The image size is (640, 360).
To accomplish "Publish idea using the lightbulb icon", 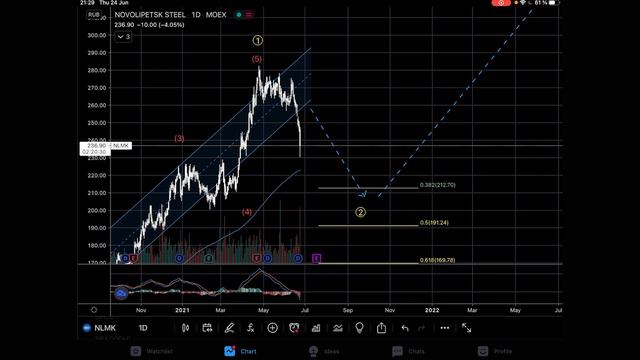I will point(359,328).
